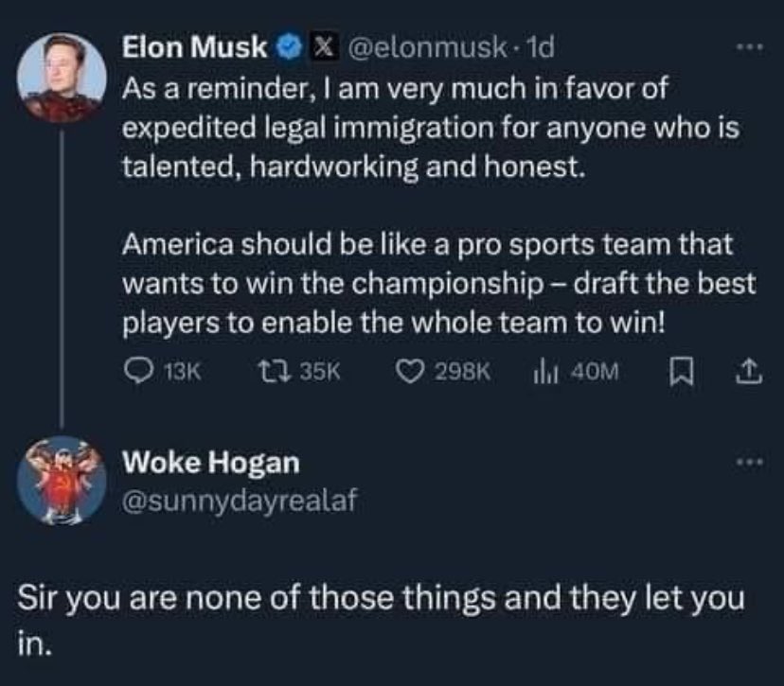Open the reply text starting 'Sir you are'
Image resolution: width=784 pixels, height=686 pixels.
382,620
